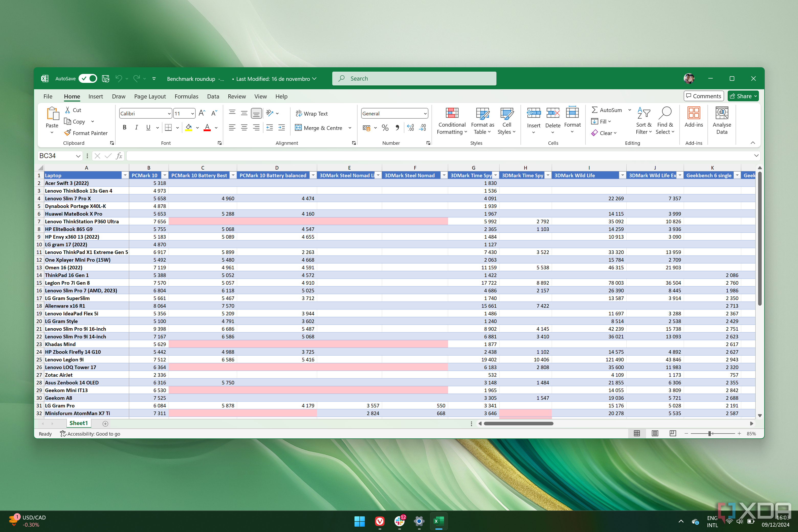Enable the Bold formatting checkbox
The image size is (798, 532).
124,128
